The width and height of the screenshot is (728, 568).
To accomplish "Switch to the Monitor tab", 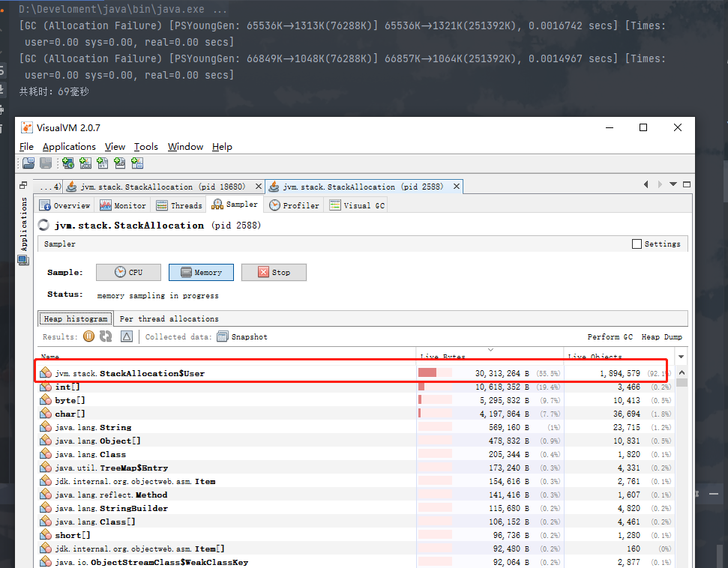I will [x=122, y=205].
